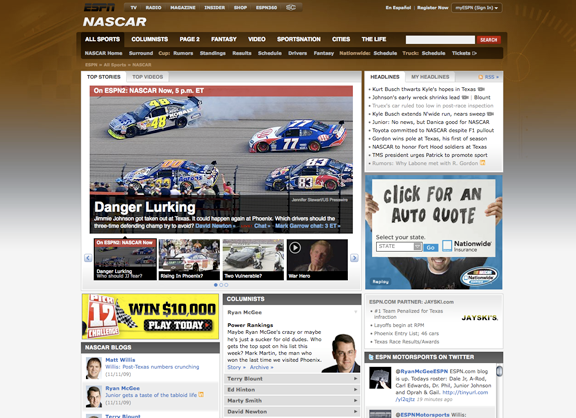
Task: Select the Top Stories tab
Action: (x=104, y=77)
